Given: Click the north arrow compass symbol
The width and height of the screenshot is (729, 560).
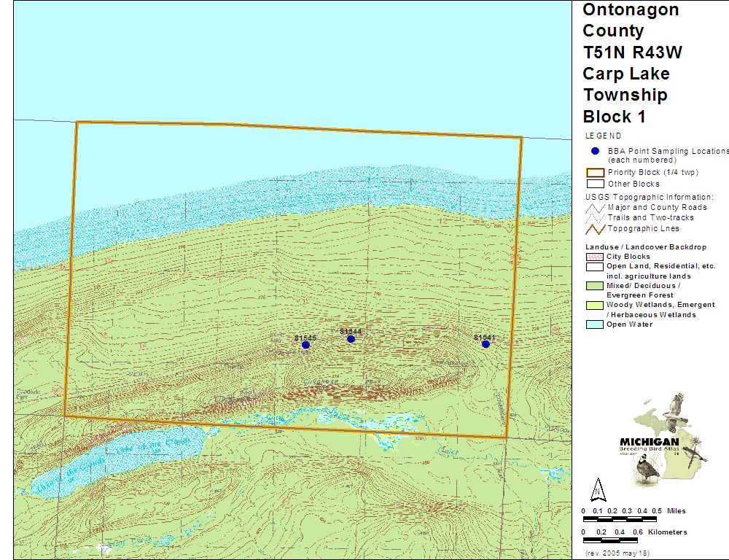Looking at the screenshot, I should click(x=598, y=488).
